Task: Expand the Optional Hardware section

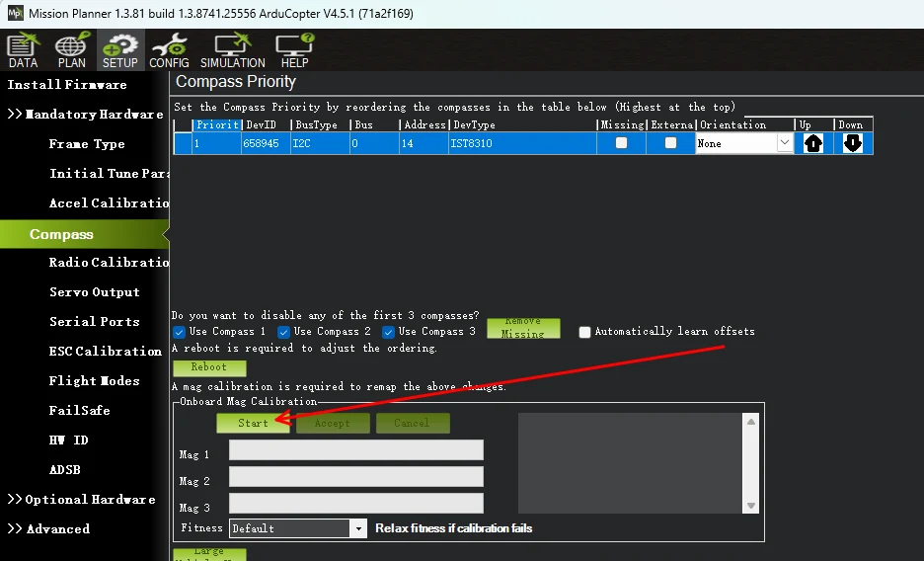Action: [x=81, y=500]
